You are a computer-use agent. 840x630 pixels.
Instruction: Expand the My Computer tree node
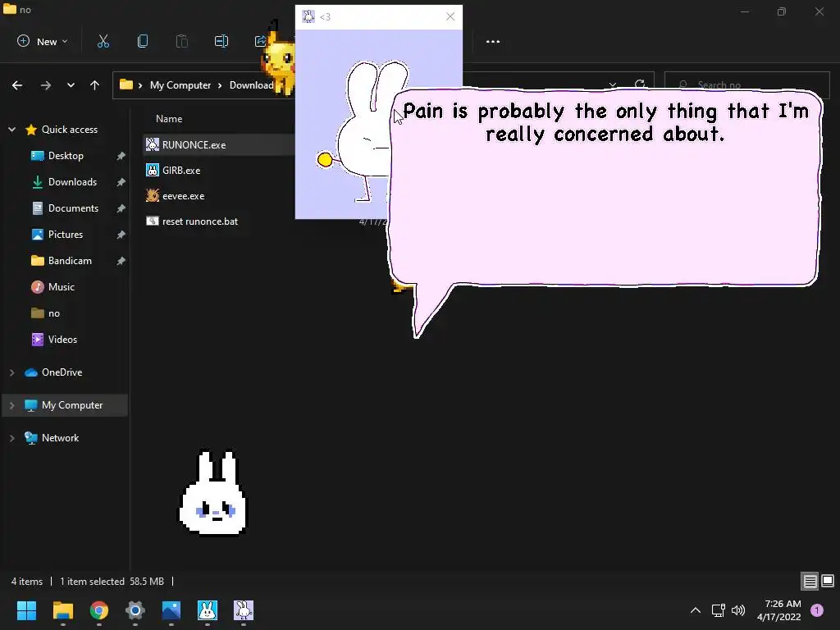[11, 405]
